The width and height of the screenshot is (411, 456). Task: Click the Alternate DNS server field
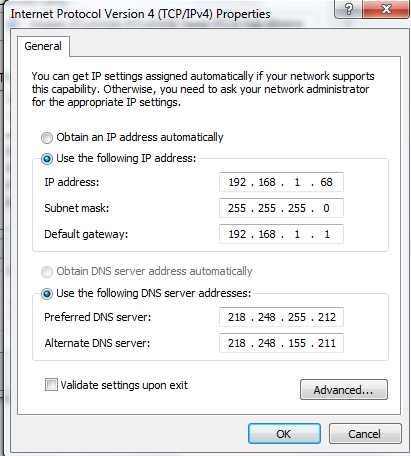tap(281, 343)
